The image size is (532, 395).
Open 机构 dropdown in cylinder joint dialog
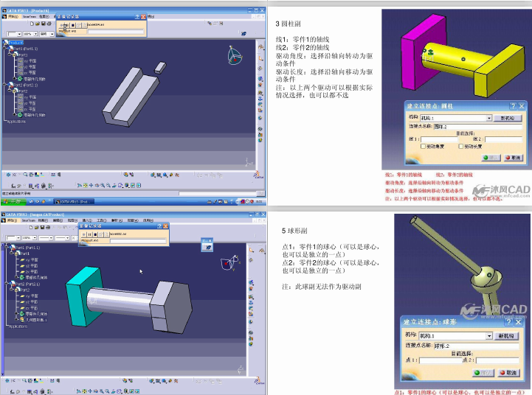click(x=489, y=118)
